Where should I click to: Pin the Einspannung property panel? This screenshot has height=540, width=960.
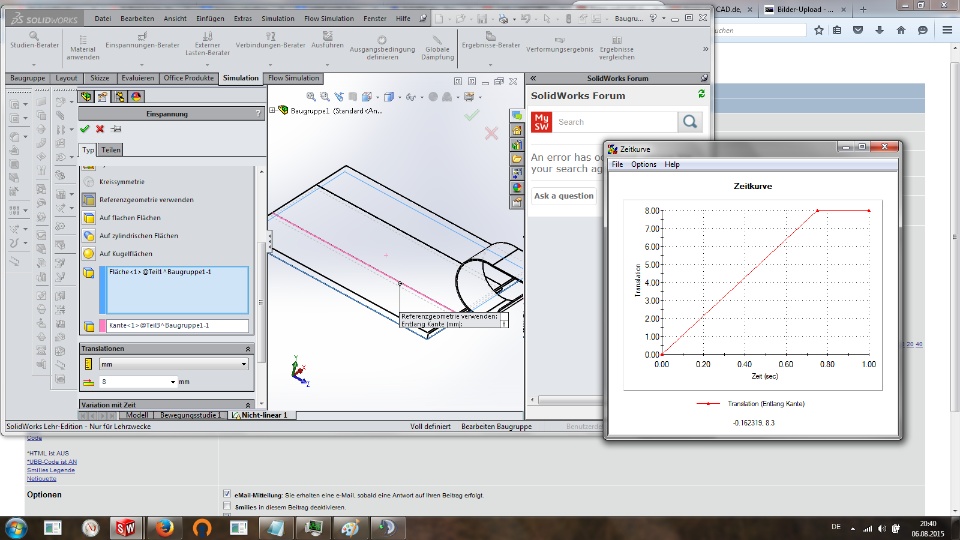(x=116, y=129)
